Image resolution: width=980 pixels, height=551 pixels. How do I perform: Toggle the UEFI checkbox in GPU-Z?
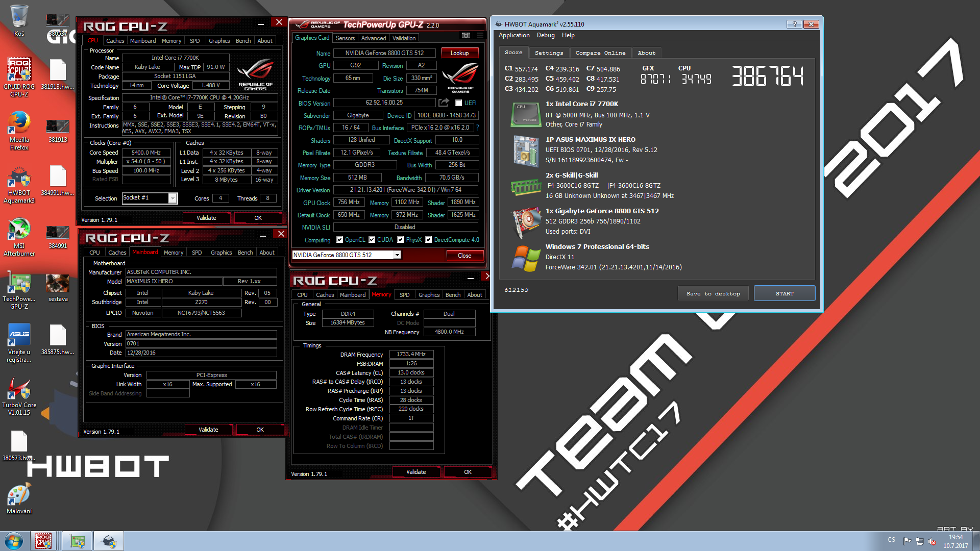458,103
